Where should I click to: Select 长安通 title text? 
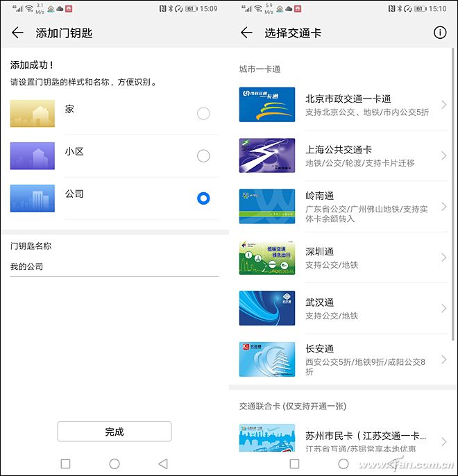[320, 348]
